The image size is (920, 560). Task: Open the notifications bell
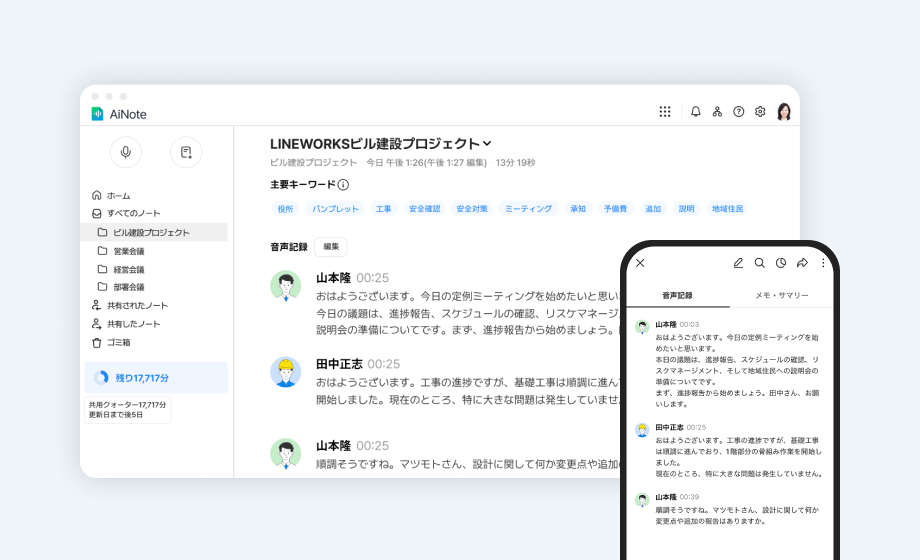pyautogui.click(x=696, y=112)
